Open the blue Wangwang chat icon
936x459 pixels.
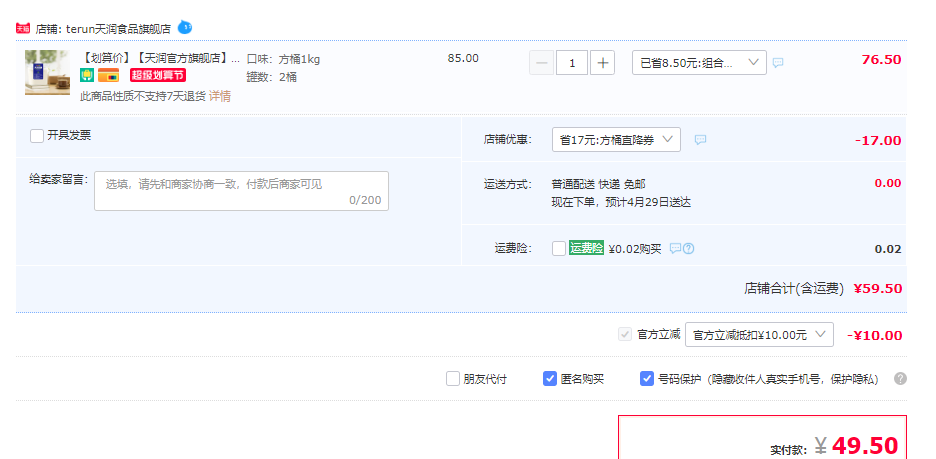click(185, 27)
